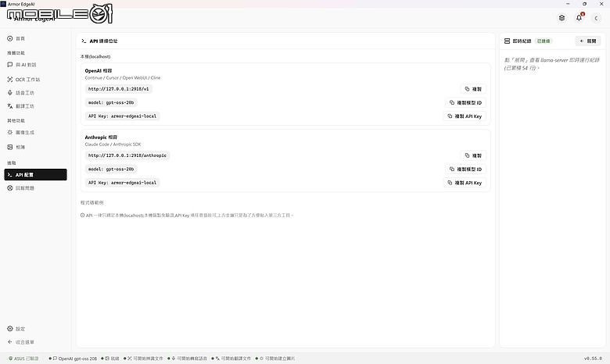Click the stacked layers icon in header
This screenshot has width=610, height=364.
pos(562,18)
